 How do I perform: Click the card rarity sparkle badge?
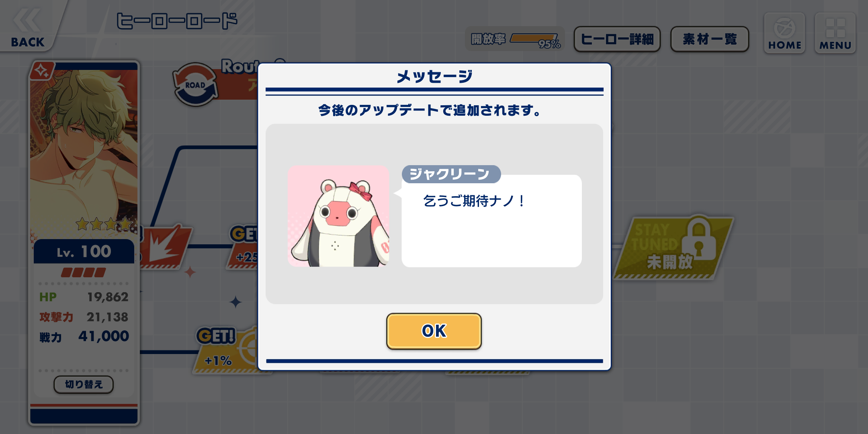pyautogui.click(x=42, y=71)
